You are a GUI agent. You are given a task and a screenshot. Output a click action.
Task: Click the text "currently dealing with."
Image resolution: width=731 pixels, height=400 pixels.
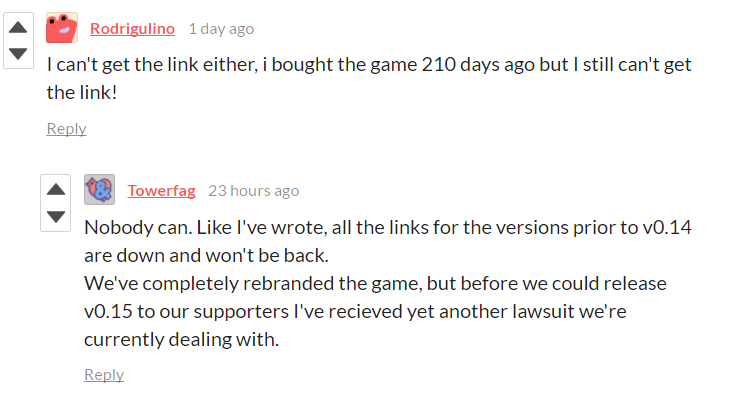pos(180,340)
